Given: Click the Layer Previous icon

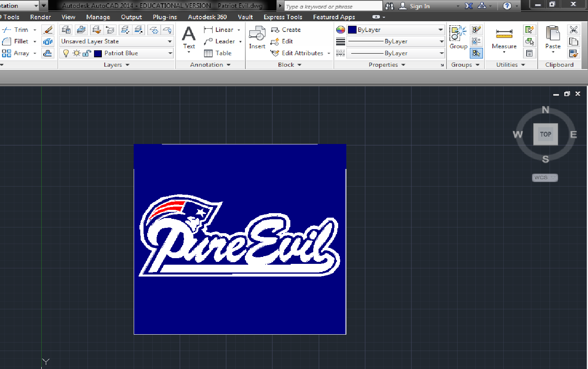Looking at the screenshot, I should pyautogui.click(x=110, y=30).
